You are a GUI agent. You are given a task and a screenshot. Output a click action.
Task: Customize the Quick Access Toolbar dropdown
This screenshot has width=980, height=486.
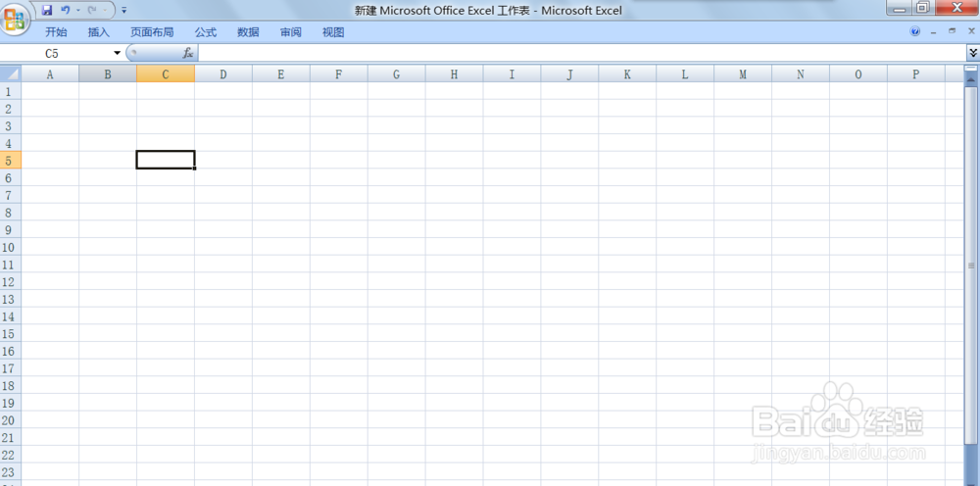pyautogui.click(x=123, y=11)
